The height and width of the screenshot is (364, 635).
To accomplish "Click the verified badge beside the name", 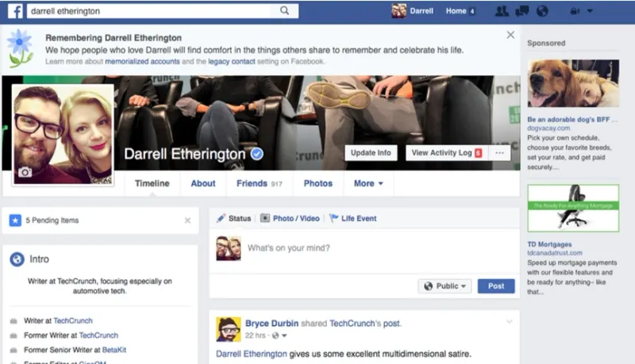I will pyautogui.click(x=256, y=154).
